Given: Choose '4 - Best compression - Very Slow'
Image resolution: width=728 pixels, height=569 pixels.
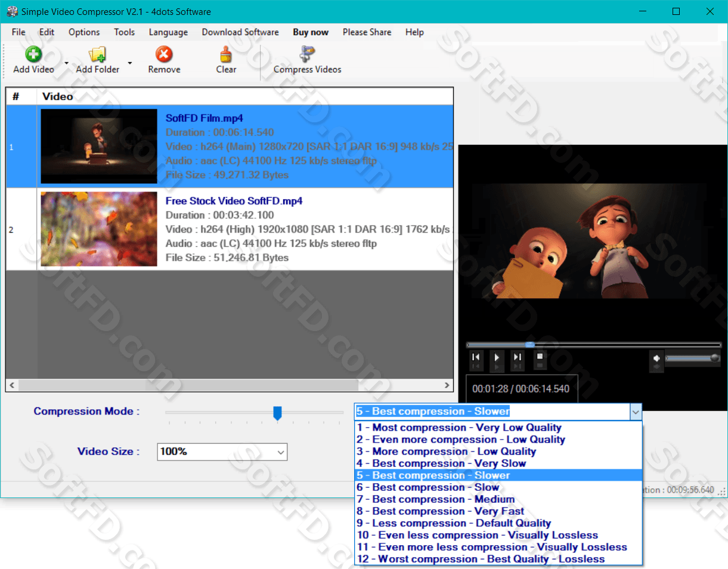Looking at the screenshot, I should (x=498, y=463).
